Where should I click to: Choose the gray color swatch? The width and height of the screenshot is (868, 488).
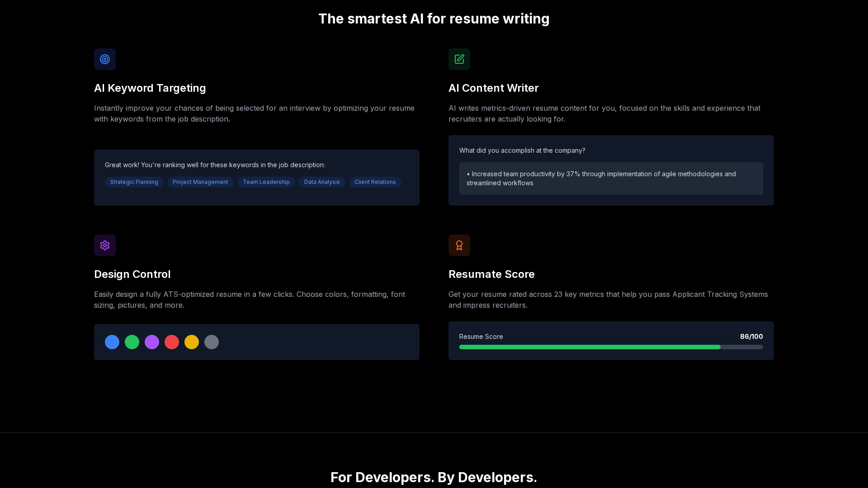click(x=212, y=342)
